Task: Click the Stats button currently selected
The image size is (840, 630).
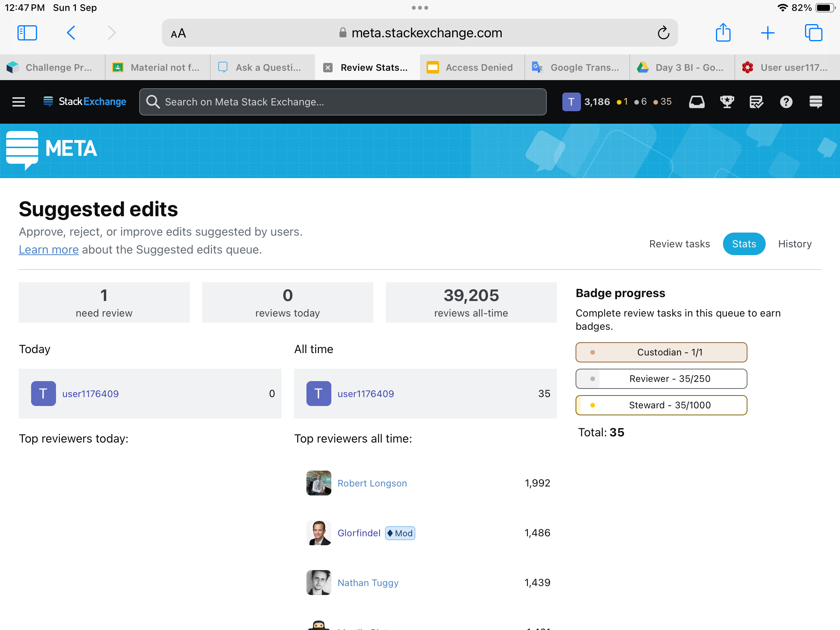Action: click(x=744, y=243)
